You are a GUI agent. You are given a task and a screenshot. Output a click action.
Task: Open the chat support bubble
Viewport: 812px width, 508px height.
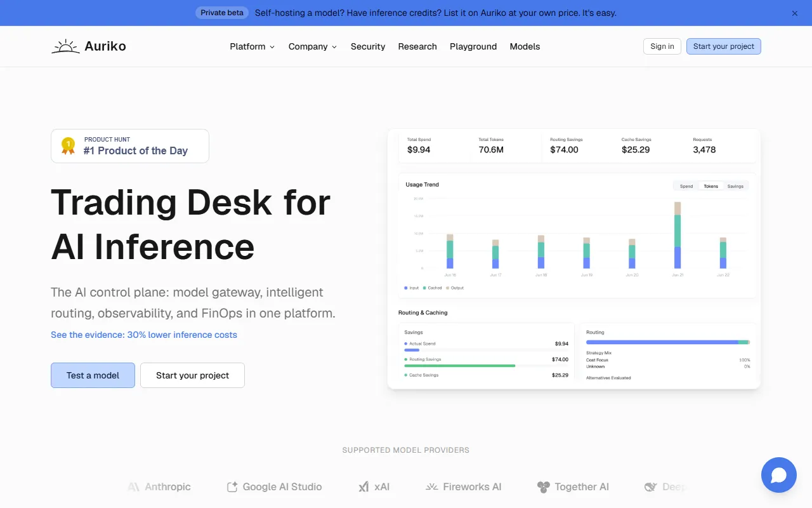[x=779, y=475]
